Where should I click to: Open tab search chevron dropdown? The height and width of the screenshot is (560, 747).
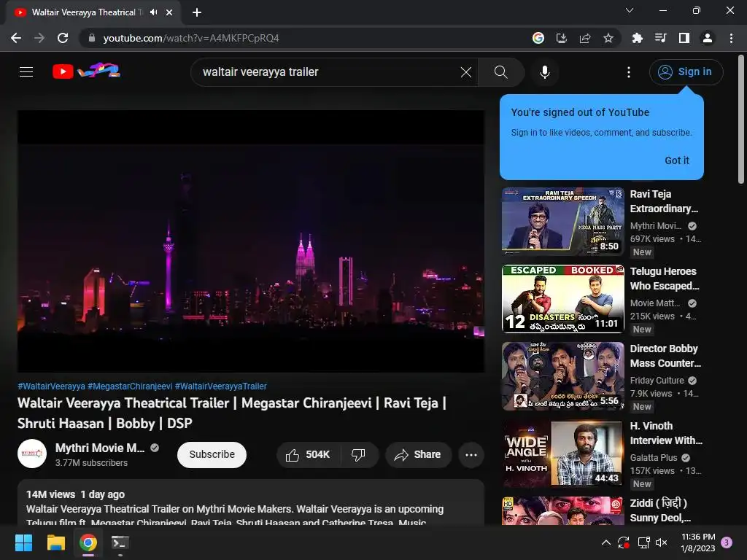[630, 10]
